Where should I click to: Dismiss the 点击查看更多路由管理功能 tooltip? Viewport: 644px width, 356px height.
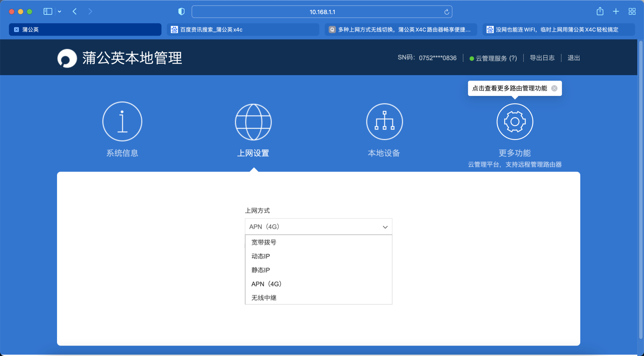tap(554, 88)
